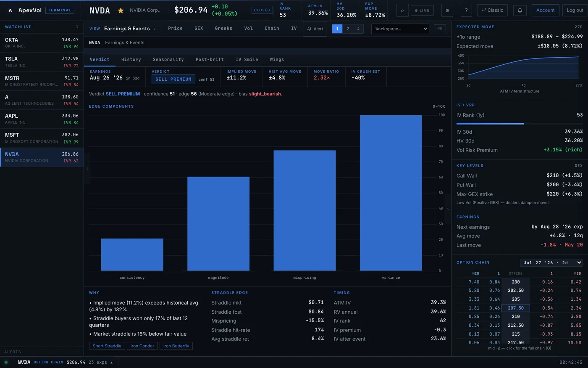Click Log out
588x368 pixels.
click(575, 11)
